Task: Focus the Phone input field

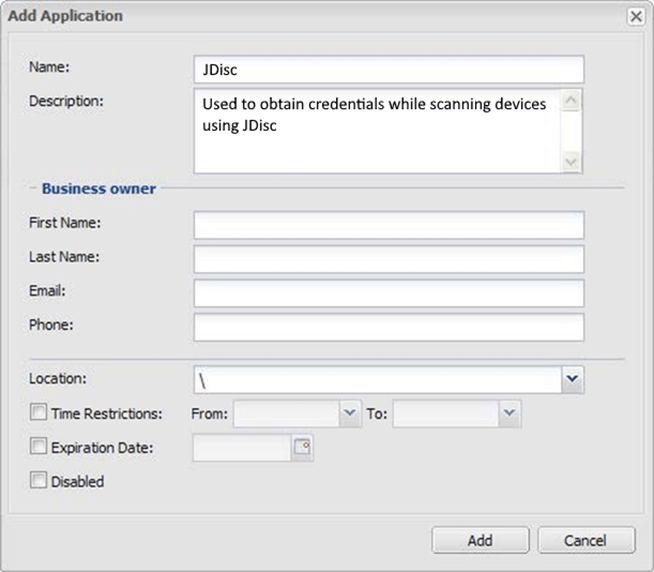Action: tap(389, 327)
